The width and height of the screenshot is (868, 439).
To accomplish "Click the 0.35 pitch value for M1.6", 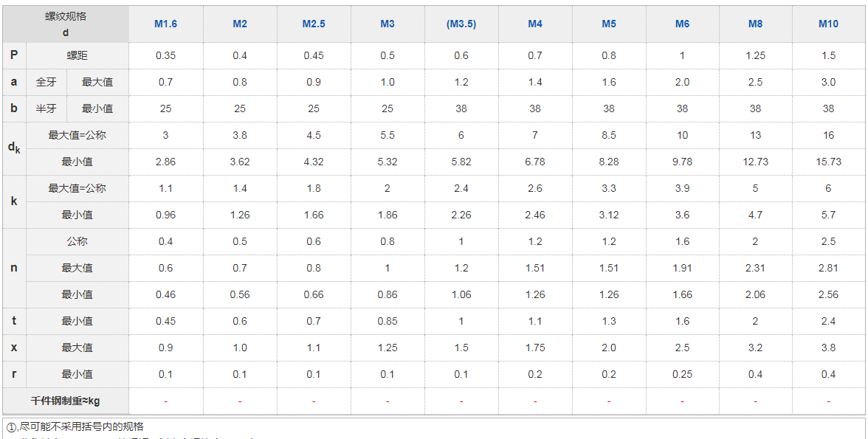I will pos(165,55).
